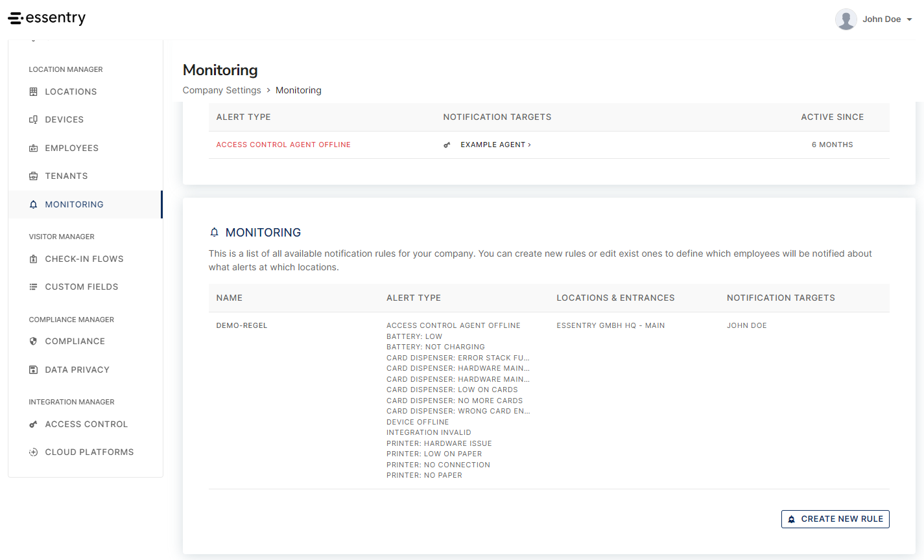The image size is (924, 560).
Task: Click John Doe user name in header
Action: [882, 19]
